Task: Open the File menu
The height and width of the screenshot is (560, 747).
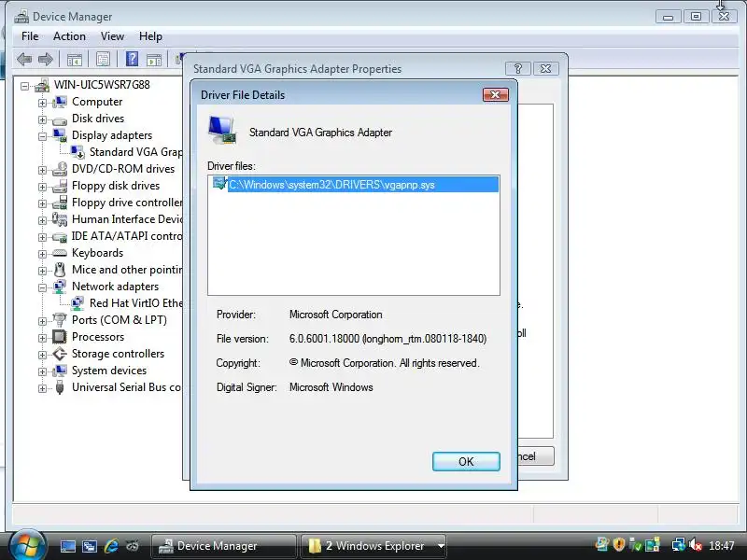Action: (x=30, y=36)
